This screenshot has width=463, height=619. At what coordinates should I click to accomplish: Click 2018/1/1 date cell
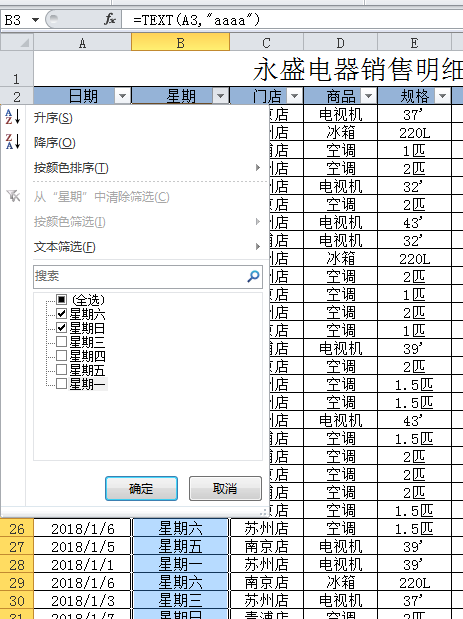(x=82, y=564)
